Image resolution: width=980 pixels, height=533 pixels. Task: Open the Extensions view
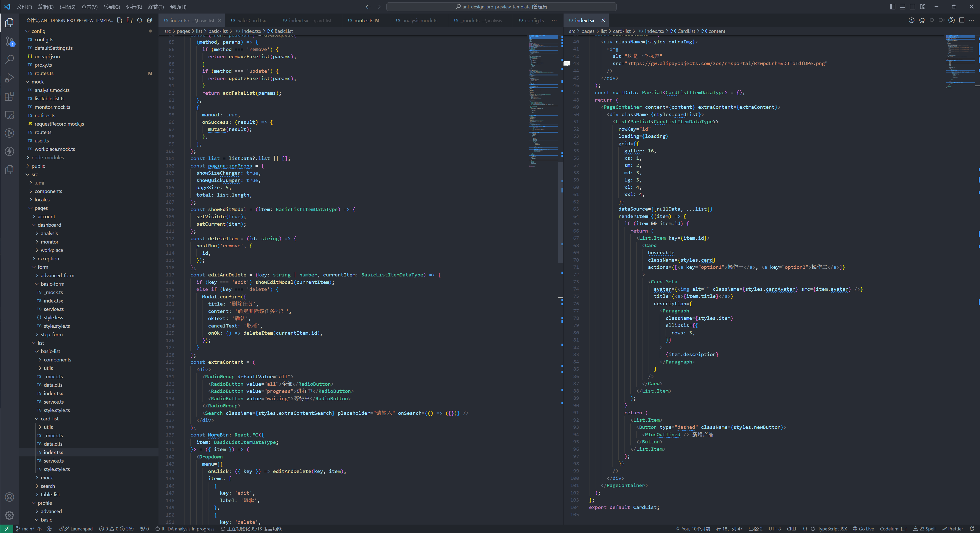click(x=9, y=96)
